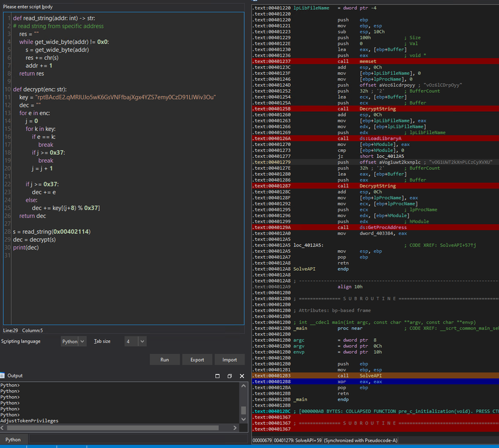Viewport: 499px width, 448px height.
Task: Click the Output window icon
Action: (2, 376)
